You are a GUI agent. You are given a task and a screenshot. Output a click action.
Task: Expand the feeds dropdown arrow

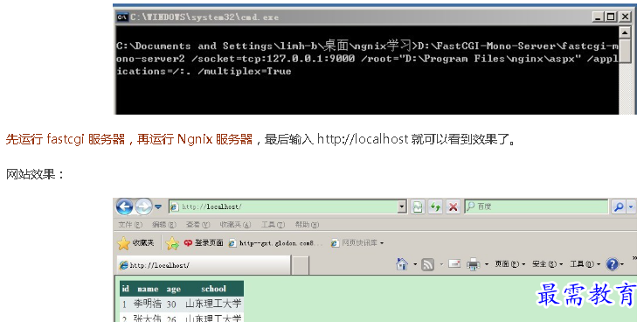441,264
